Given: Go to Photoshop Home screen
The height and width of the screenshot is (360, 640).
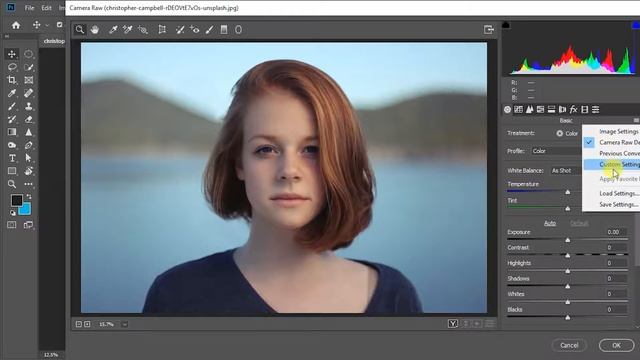Looking at the screenshot, I should point(16,25).
